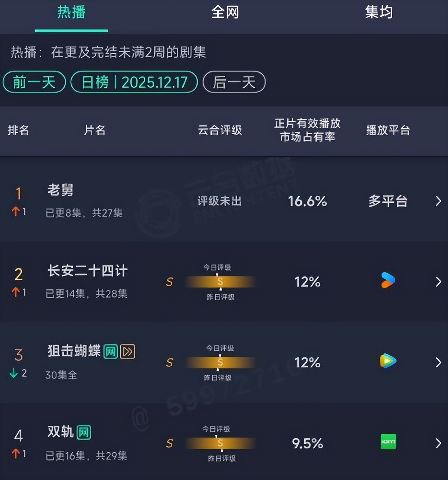The height and width of the screenshot is (480, 448).
Task: Open the 日榜 2025.12.17 date selector
Action: pos(134,82)
